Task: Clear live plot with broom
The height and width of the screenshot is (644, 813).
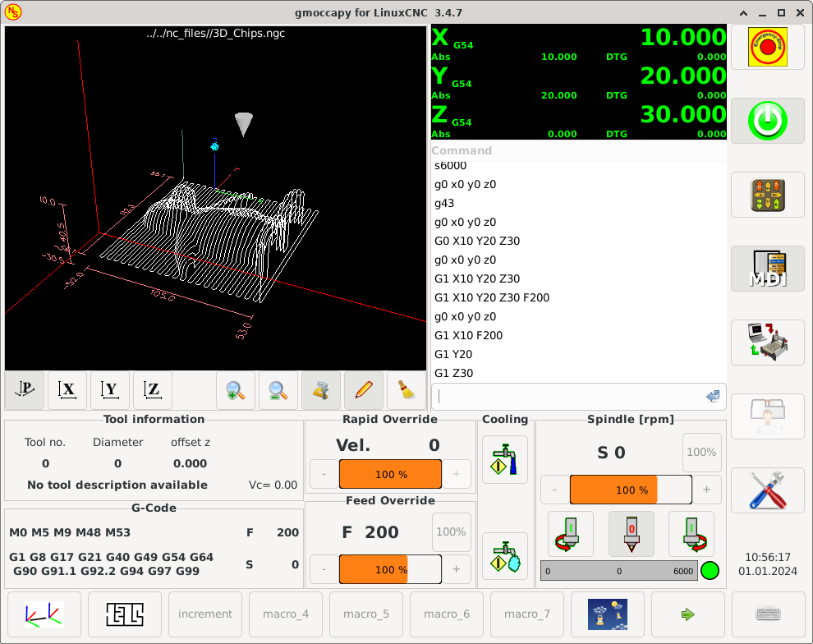Action: (406, 390)
